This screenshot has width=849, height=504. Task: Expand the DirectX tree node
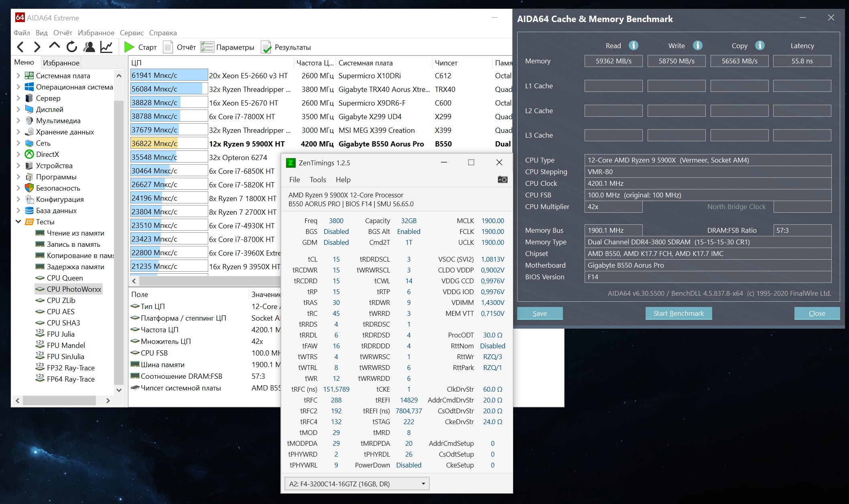(x=18, y=154)
